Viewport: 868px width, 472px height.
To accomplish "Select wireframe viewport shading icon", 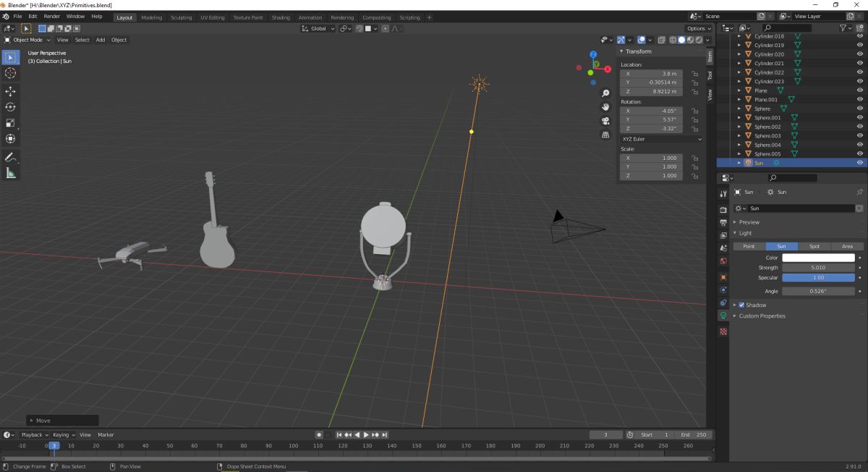I will point(673,40).
